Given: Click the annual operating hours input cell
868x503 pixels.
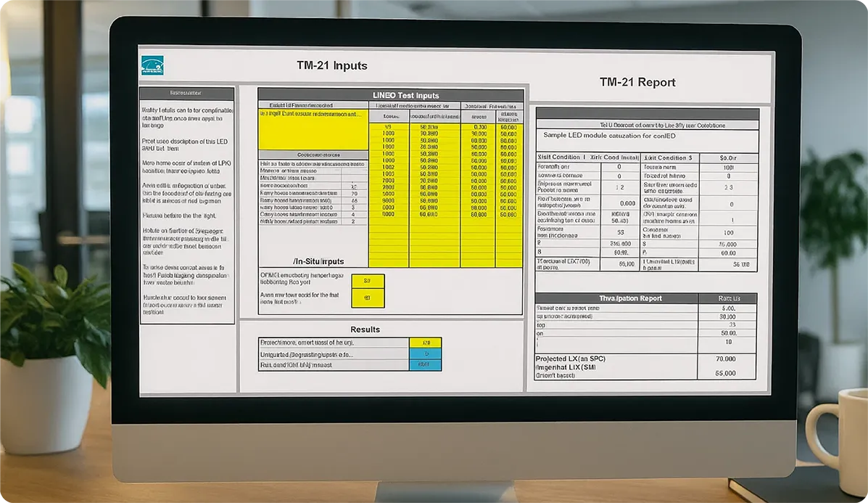Looking at the screenshot, I should point(368,298).
